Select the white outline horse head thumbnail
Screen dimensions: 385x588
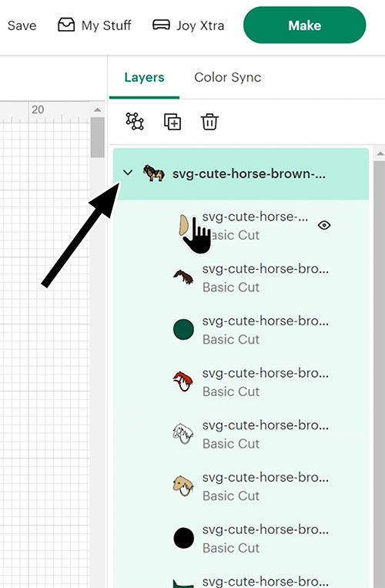click(x=183, y=434)
